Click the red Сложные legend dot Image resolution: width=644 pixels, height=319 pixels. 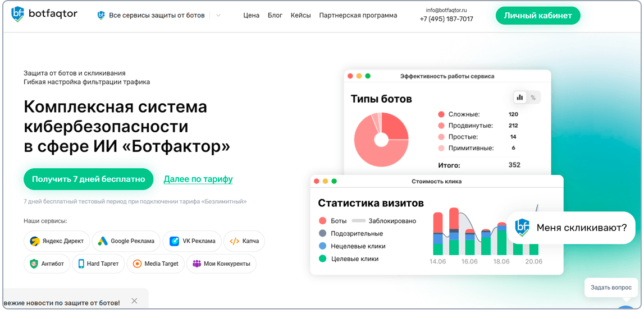[441, 114]
